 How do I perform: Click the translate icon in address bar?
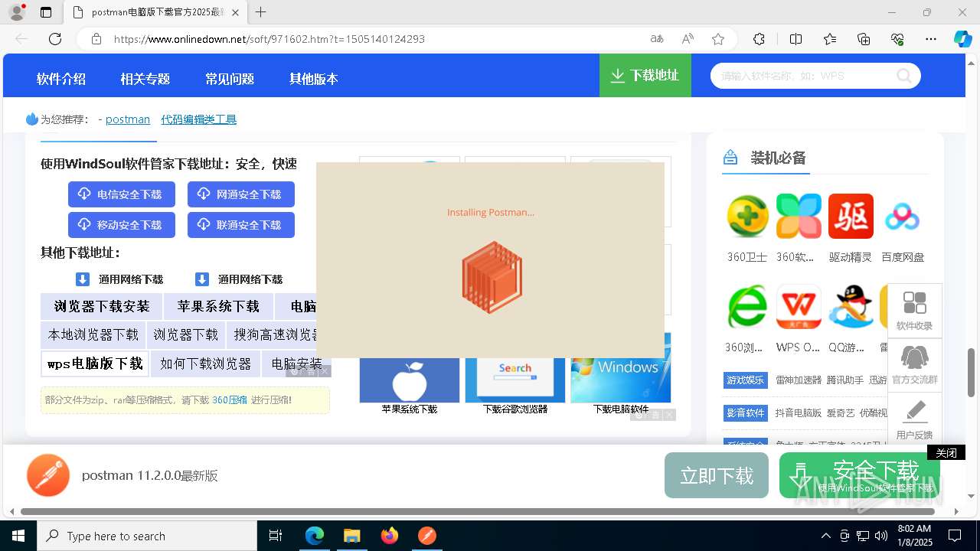tap(657, 39)
